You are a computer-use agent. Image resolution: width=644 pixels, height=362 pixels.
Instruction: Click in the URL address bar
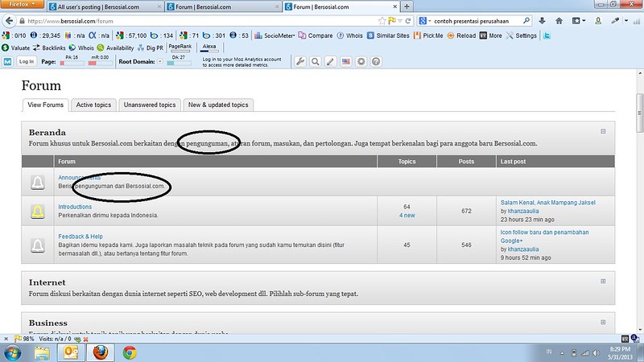coord(201,21)
